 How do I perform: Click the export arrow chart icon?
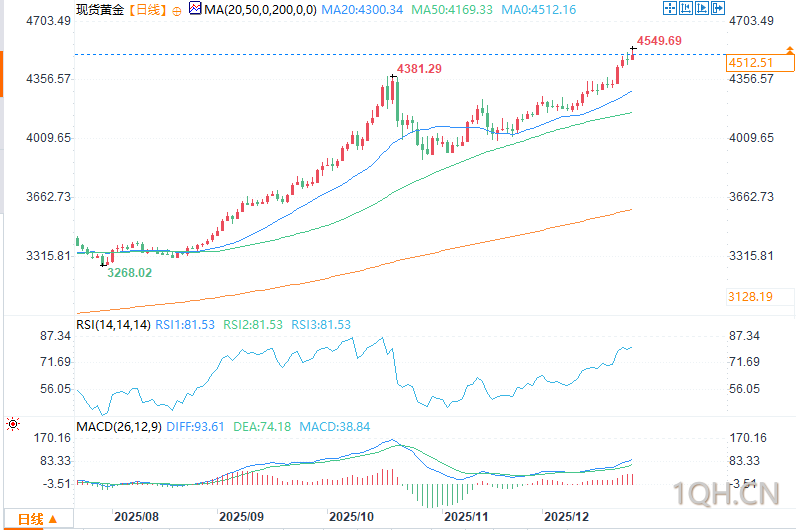click(718, 8)
